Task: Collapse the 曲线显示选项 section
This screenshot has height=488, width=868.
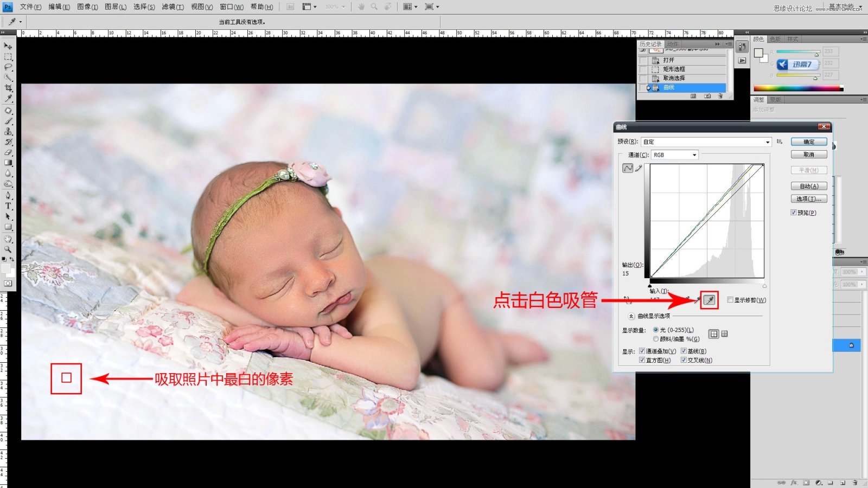Action: click(x=630, y=317)
